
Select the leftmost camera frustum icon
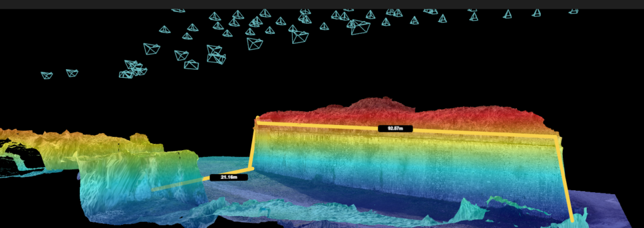point(47,75)
